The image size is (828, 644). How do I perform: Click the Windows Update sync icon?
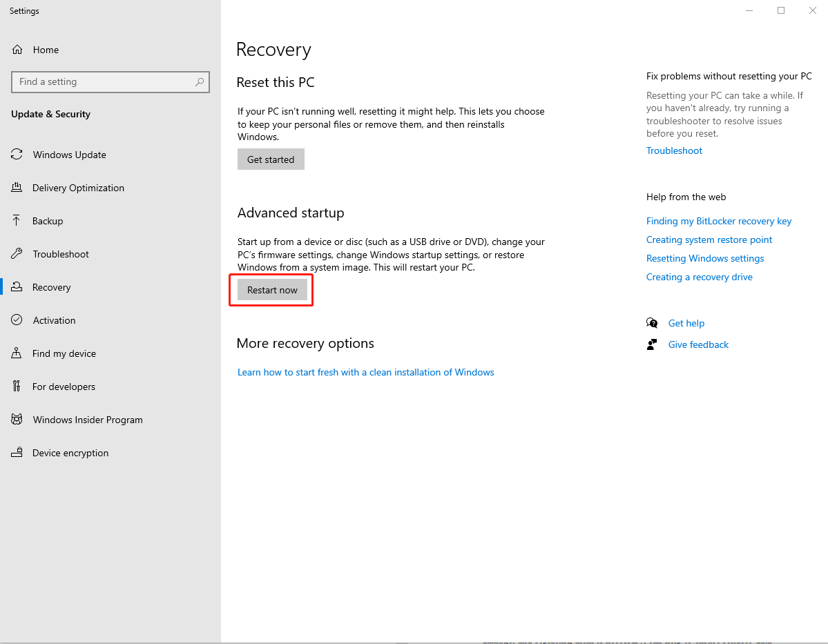click(17, 155)
